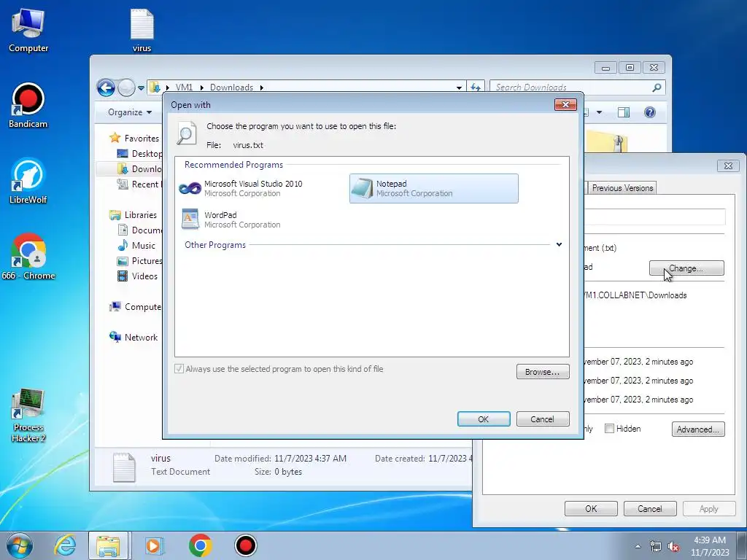Image resolution: width=747 pixels, height=560 pixels.
Task: Open the Organize menu
Action: point(130,112)
